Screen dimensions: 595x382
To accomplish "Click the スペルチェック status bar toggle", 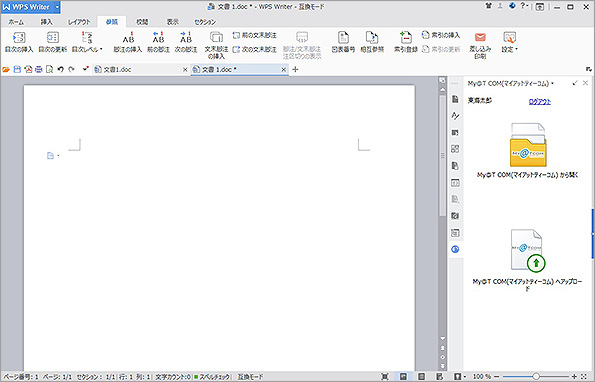I will pos(212,377).
